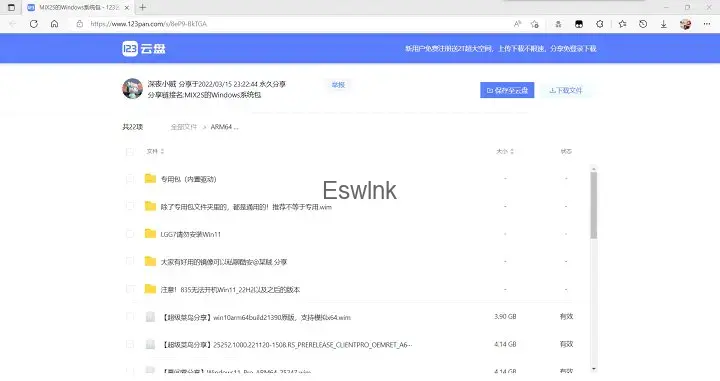Screen dimensions: 720x381
Task: Open folder name 大家有好用的镜像可以私聊
Action: pos(224,262)
